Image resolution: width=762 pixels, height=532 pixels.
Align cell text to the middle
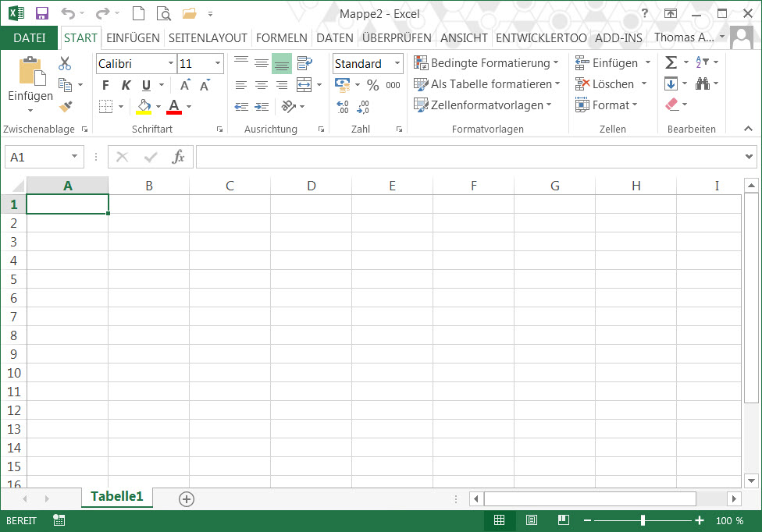pyautogui.click(x=262, y=63)
